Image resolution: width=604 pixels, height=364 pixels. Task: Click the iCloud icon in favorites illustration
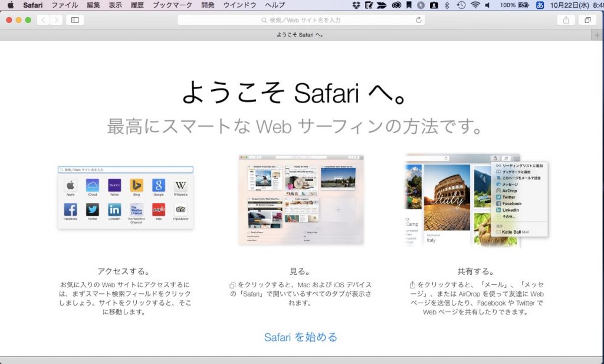(x=93, y=185)
